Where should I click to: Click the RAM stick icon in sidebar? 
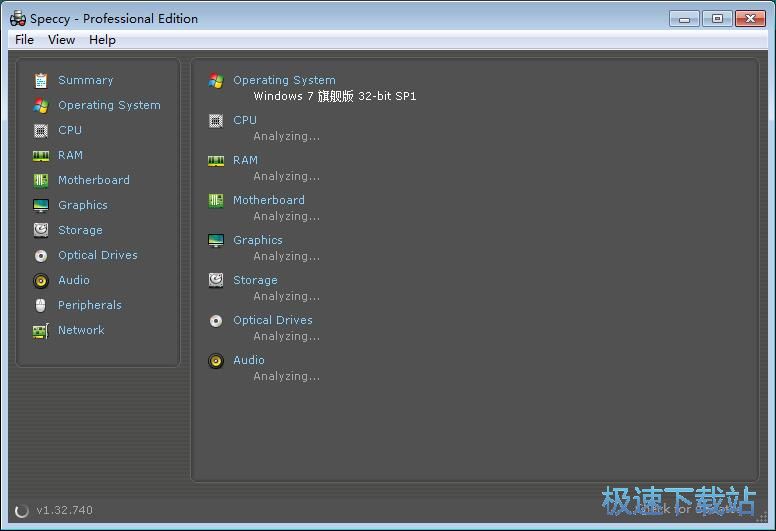41,156
